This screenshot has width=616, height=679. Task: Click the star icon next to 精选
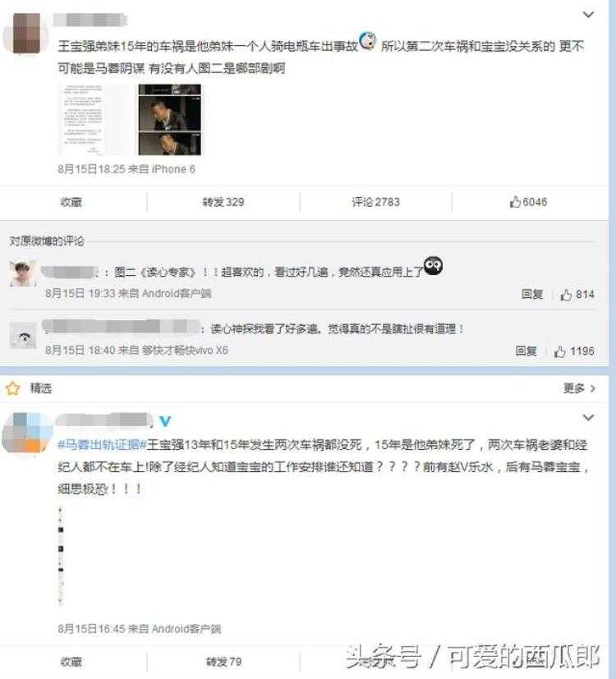(x=13, y=388)
